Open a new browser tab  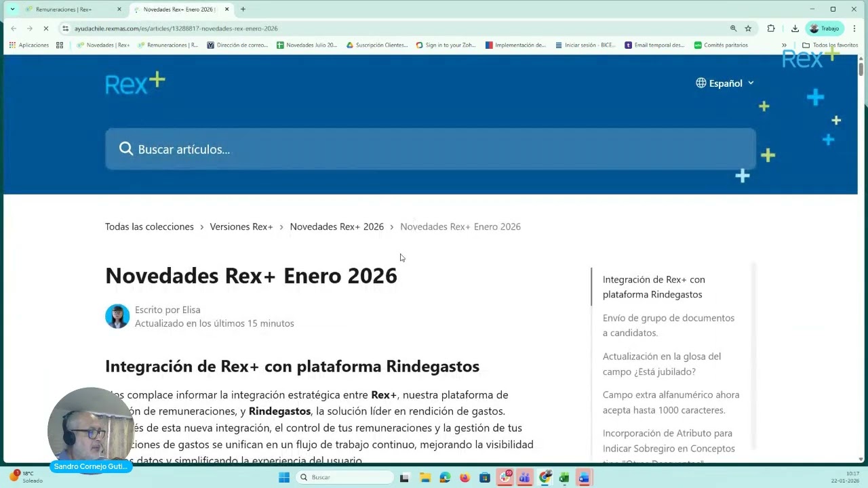pyautogui.click(x=243, y=9)
